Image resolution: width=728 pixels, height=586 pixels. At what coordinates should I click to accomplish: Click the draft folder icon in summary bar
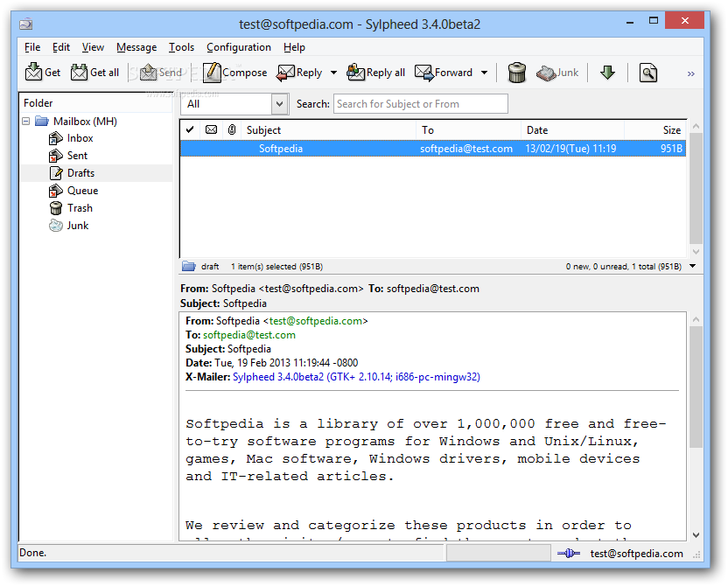[189, 266]
